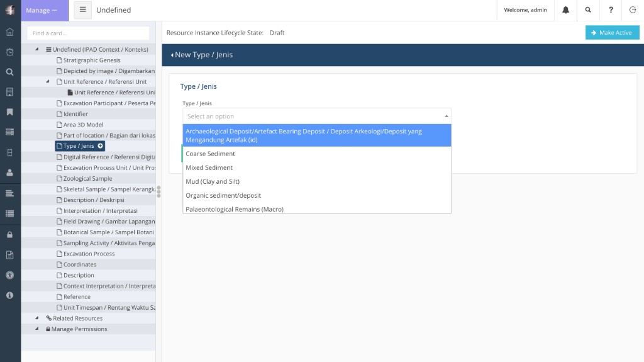The height and width of the screenshot is (362, 644).
Task: Select Identifier card
Action: pyautogui.click(x=72, y=114)
